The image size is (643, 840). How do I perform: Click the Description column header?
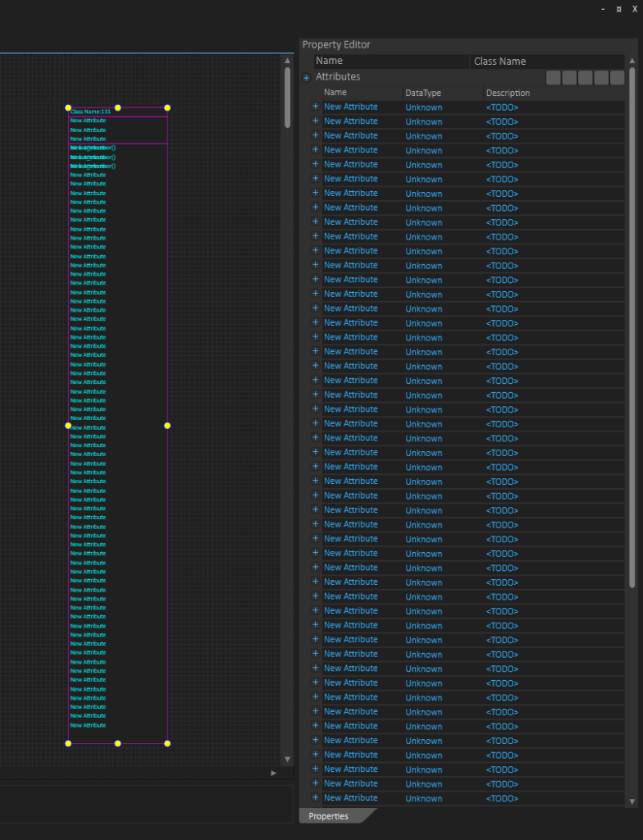[x=508, y=93]
